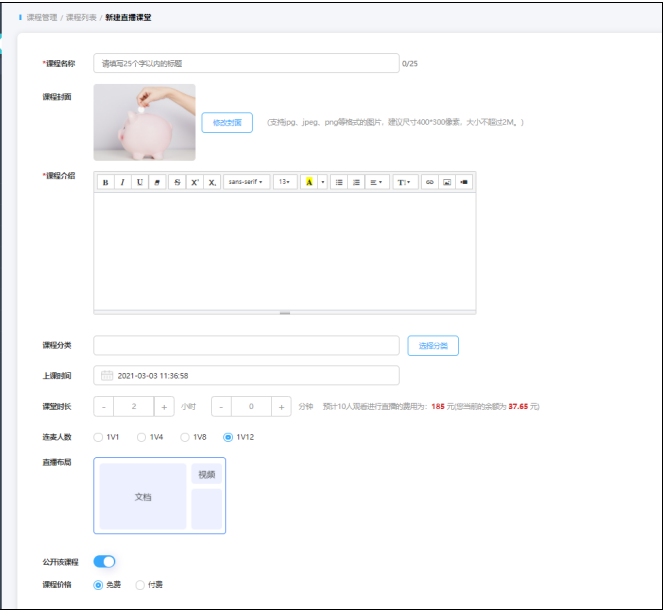The image size is (666, 615).
Task: Click the piggy bank cover thumbnail
Action: click(x=144, y=122)
